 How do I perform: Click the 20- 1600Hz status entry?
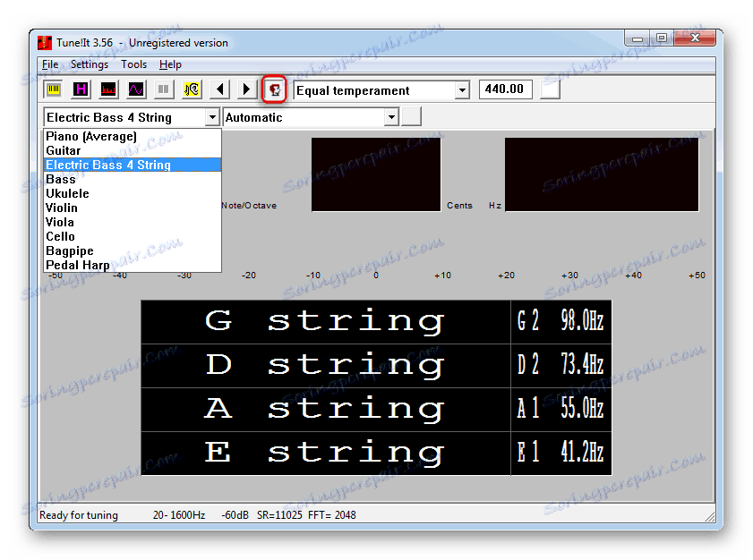179,515
